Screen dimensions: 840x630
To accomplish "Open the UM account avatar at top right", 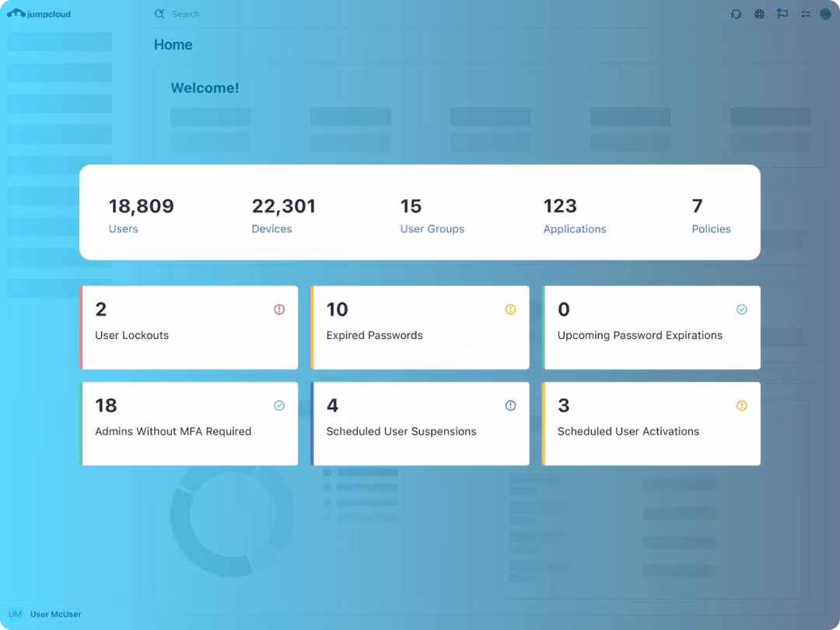I will coord(825,14).
